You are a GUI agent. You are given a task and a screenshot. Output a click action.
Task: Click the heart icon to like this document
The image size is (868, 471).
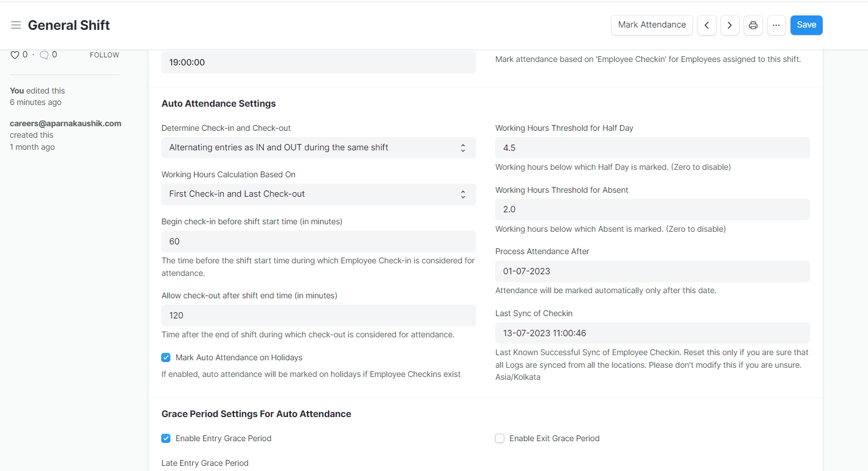tap(14, 55)
